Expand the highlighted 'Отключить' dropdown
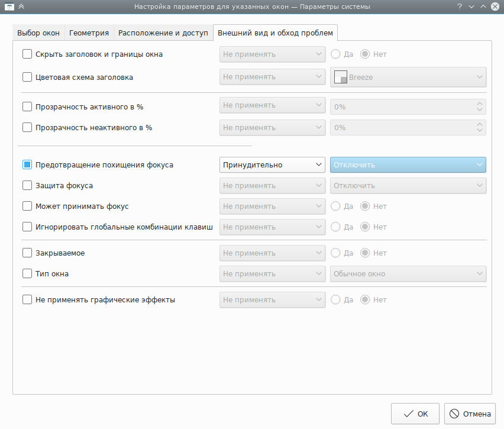The width and height of the screenshot is (504, 429). [408, 165]
